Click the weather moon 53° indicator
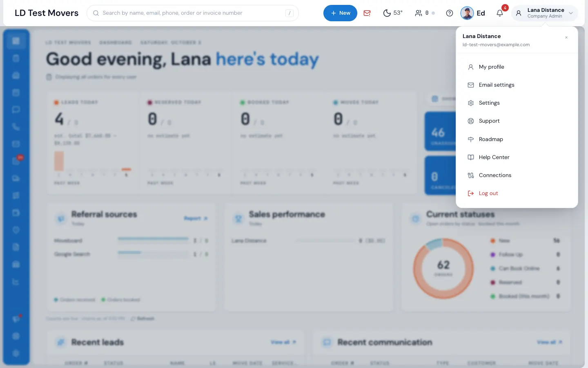This screenshot has height=368, width=588. tap(393, 13)
